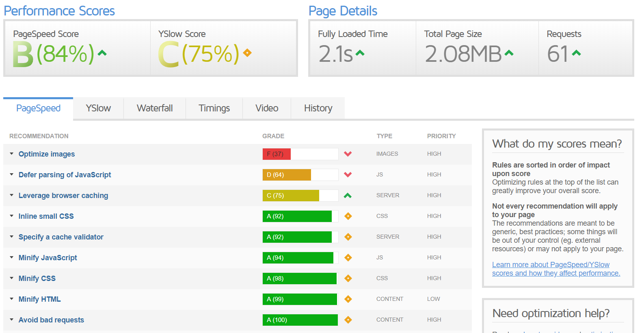
Task: Click the red down arrow for Defer parsing JavaScript
Action: point(348,175)
